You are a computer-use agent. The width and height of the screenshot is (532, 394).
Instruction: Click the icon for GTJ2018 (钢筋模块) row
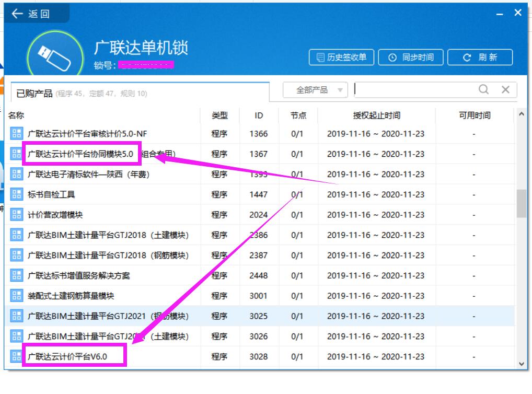tap(16, 255)
